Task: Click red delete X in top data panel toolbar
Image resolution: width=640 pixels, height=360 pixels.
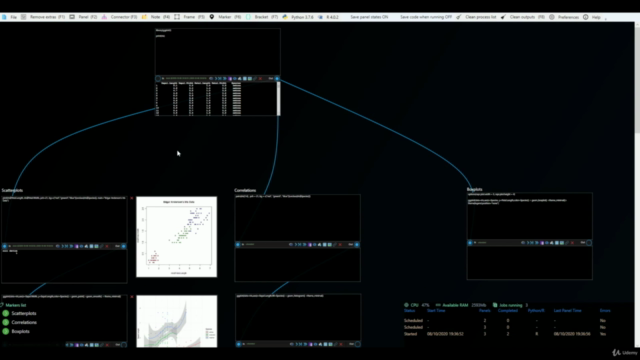Action: (260, 78)
